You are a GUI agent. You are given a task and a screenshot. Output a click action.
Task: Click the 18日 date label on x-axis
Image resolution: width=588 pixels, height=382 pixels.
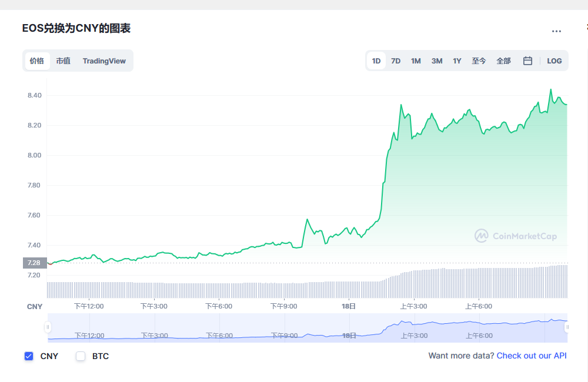[348, 306]
